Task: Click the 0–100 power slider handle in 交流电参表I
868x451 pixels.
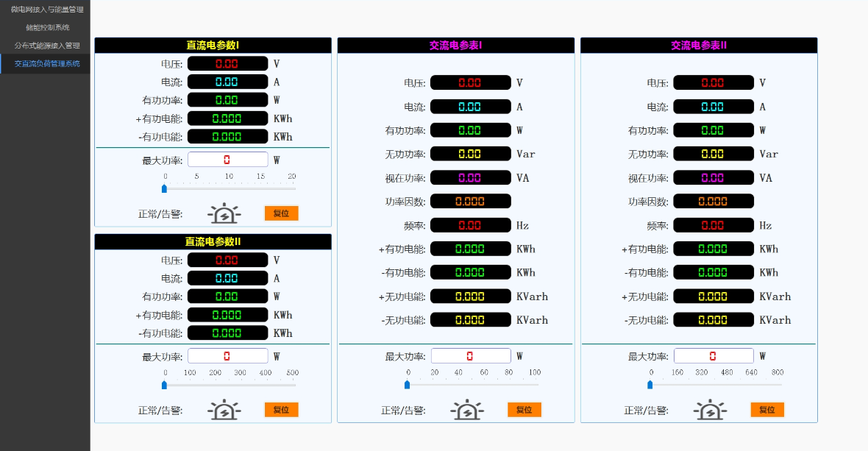Action: tap(408, 385)
